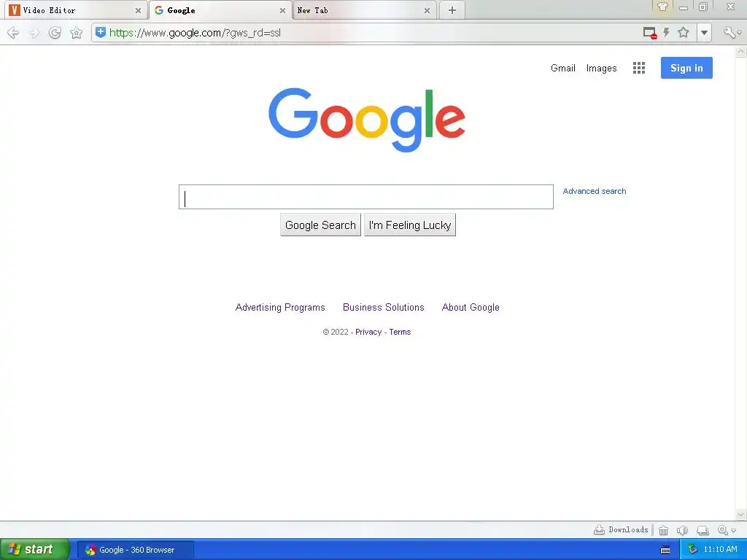This screenshot has height=560, width=747.
Task: Open the Privacy link
Action: coord(368,332)
